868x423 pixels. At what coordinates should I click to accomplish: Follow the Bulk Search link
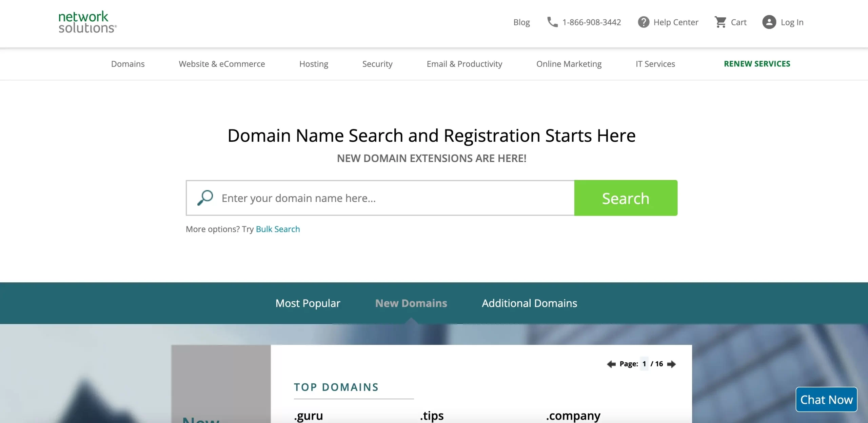pyautogui.click(x=278, y=229)
